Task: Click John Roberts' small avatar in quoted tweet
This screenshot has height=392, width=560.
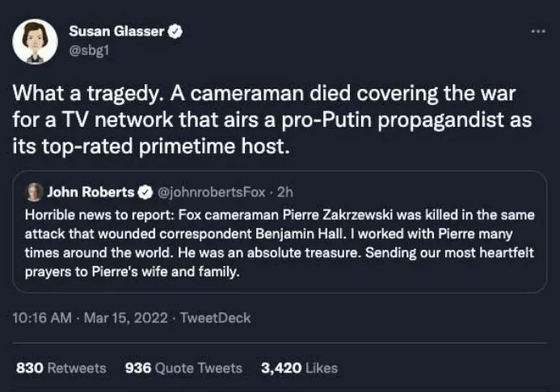Action: (x=34, y=192)
